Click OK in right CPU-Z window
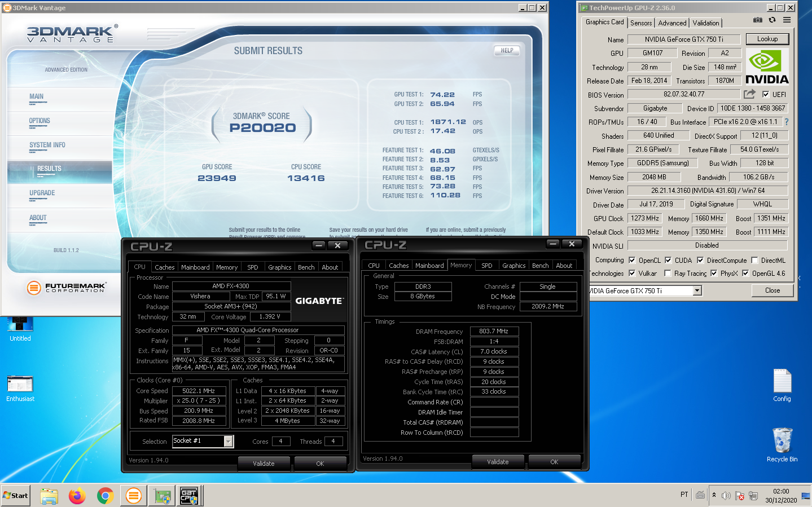This screenshot has width=812, height=507. click(554, 462)
